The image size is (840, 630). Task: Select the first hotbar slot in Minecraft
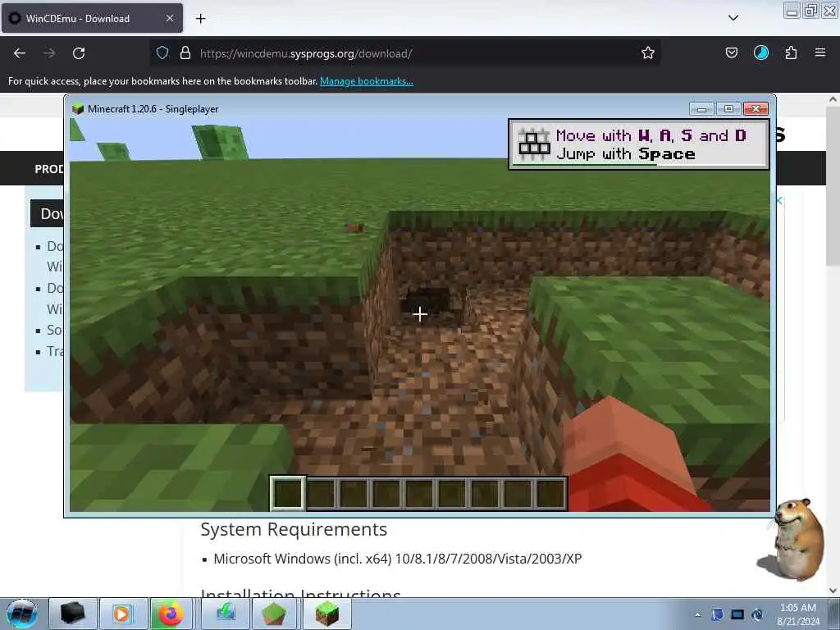[288, 493]
